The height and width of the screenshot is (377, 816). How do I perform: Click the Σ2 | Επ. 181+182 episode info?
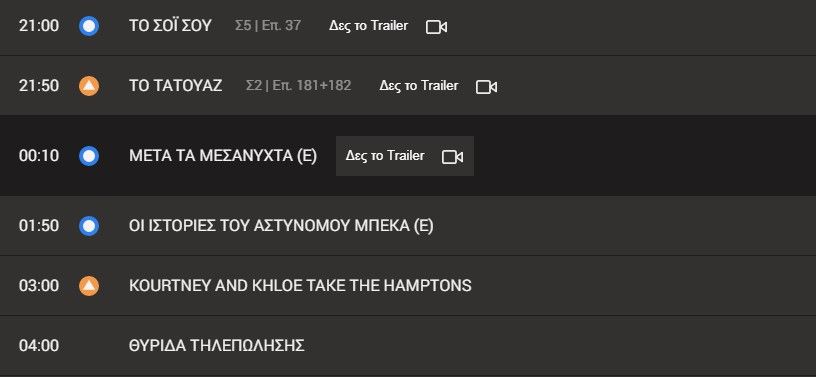[299, 85]
